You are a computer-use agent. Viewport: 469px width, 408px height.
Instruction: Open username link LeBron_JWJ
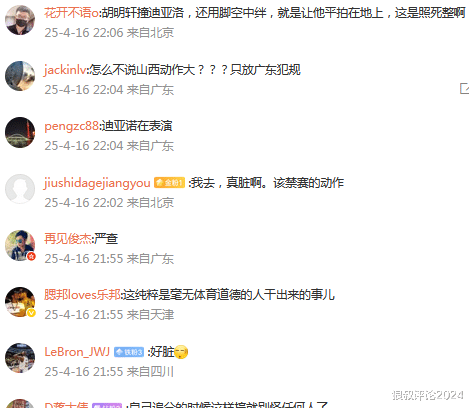77,352
